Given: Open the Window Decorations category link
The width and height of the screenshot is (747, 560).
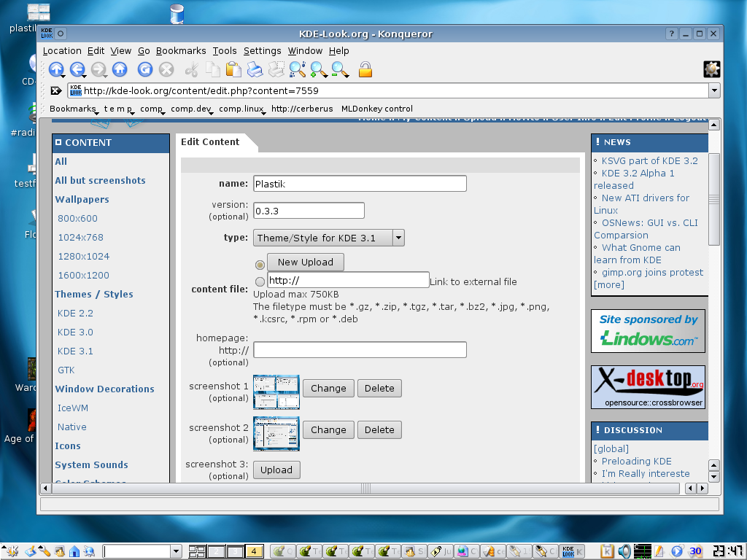Looking at the screenshot, I should click(x=104, y=389).
